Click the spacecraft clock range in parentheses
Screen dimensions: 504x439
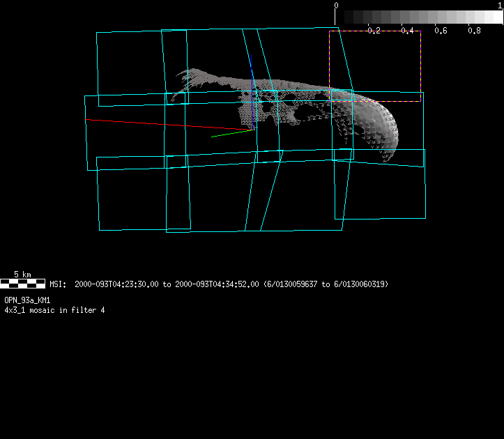pyautogui.click(x=326, y=284)
